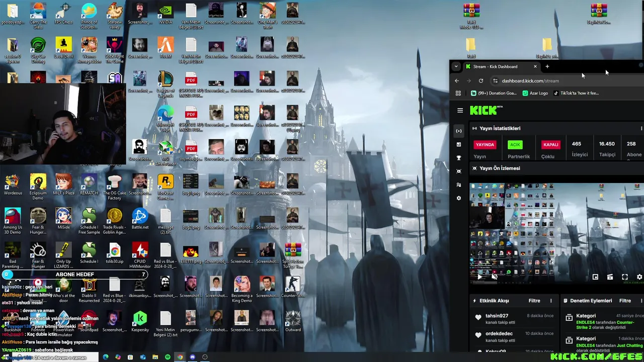Reload the Kick dashboard page
The height and width of the screenshot is (362, 644).
[x=481, y=81]
